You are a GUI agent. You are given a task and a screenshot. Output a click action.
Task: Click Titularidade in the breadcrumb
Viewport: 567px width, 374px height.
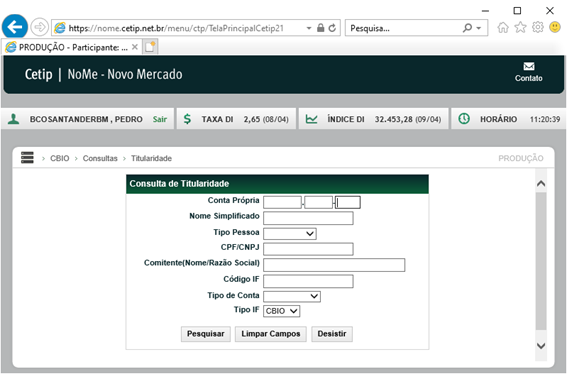(x=151, y=158)
